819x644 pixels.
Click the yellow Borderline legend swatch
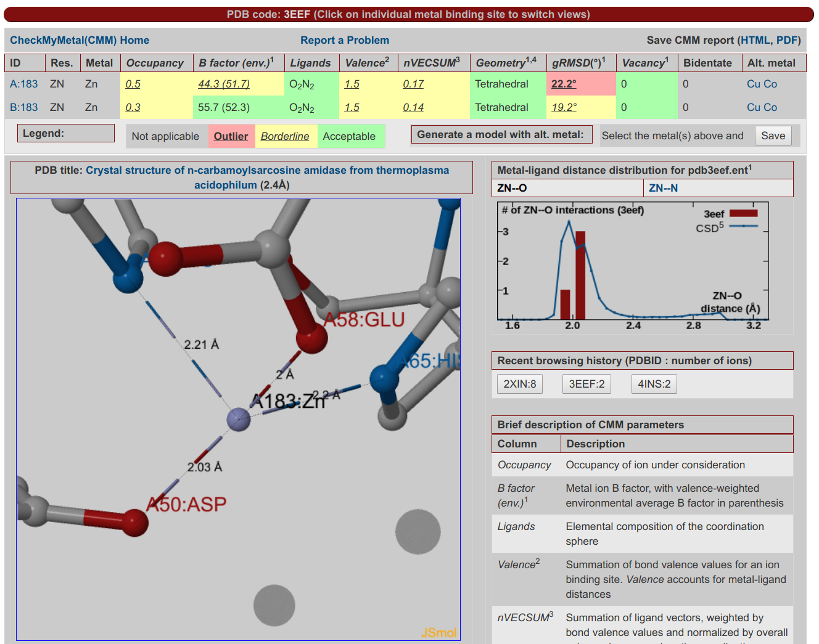285,136
